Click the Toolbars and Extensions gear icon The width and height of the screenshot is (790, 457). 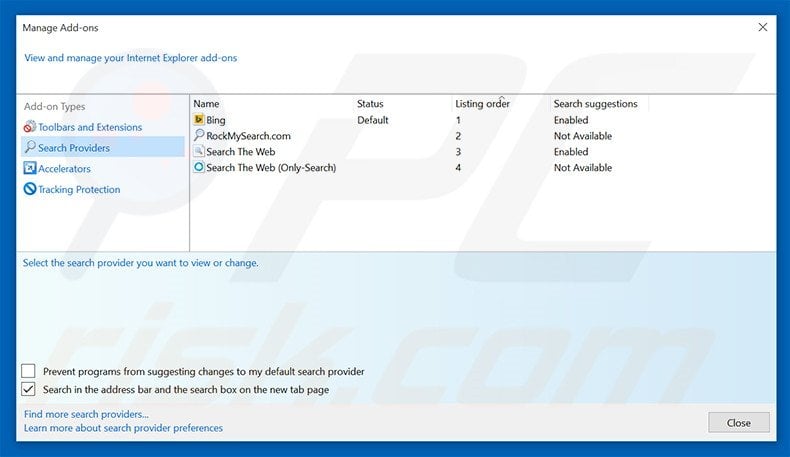coord(30,127)
